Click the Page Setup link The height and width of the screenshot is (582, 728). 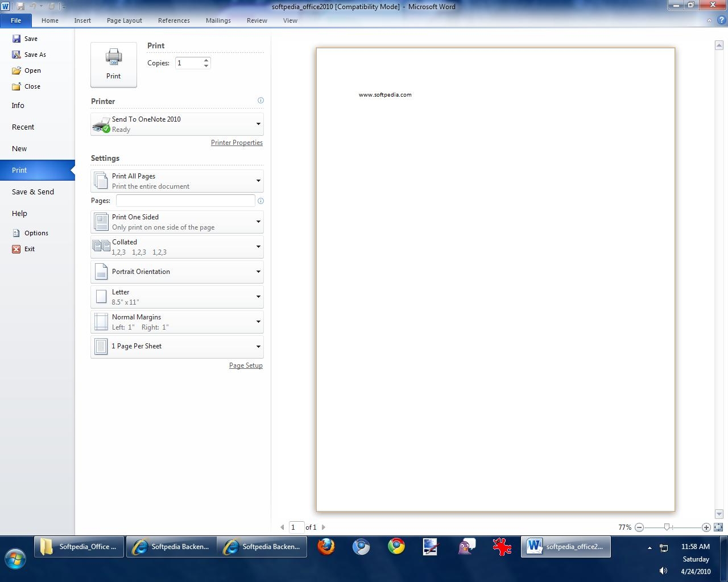pyautogui.click(x=246, y=365)
